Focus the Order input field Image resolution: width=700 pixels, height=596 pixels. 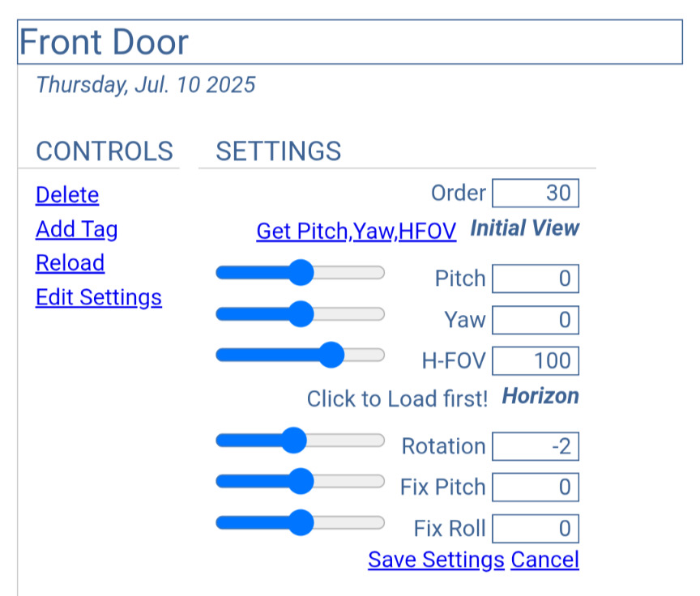(536, 194)
